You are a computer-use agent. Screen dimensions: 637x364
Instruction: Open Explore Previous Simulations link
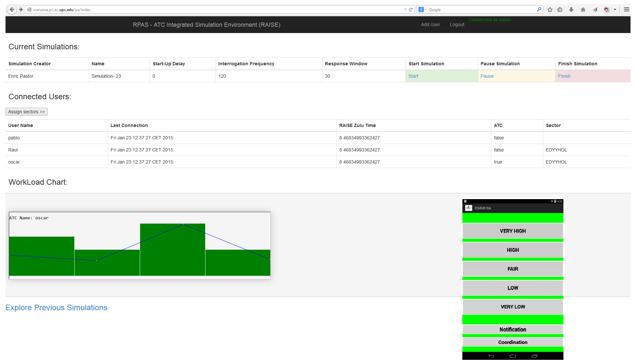point(56,307)
